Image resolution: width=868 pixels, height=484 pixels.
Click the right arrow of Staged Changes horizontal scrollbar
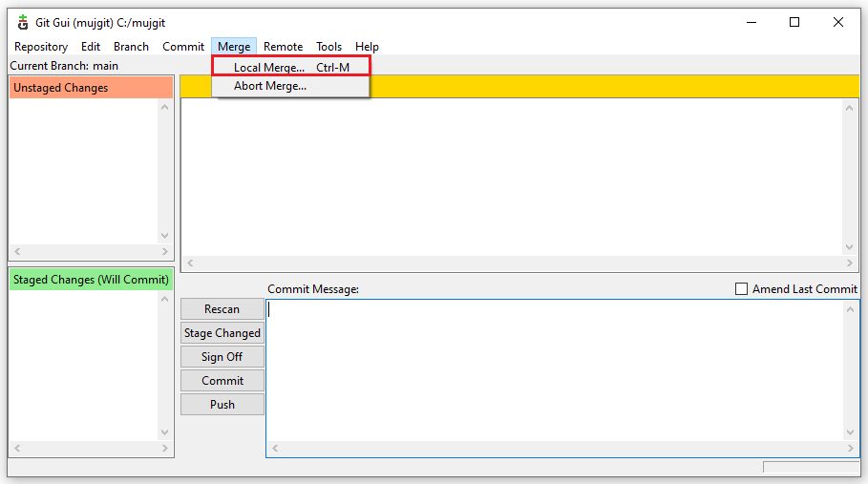click(x=165, y=448)
